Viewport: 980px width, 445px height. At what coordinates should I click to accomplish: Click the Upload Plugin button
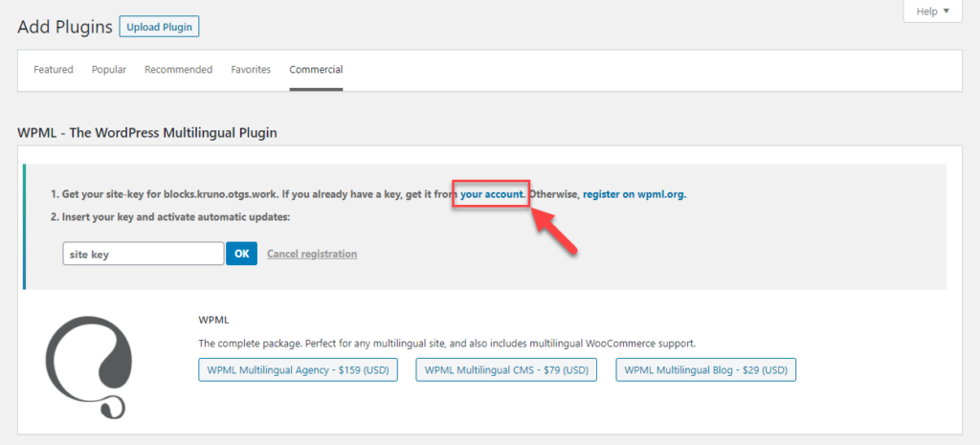[159, 27]
